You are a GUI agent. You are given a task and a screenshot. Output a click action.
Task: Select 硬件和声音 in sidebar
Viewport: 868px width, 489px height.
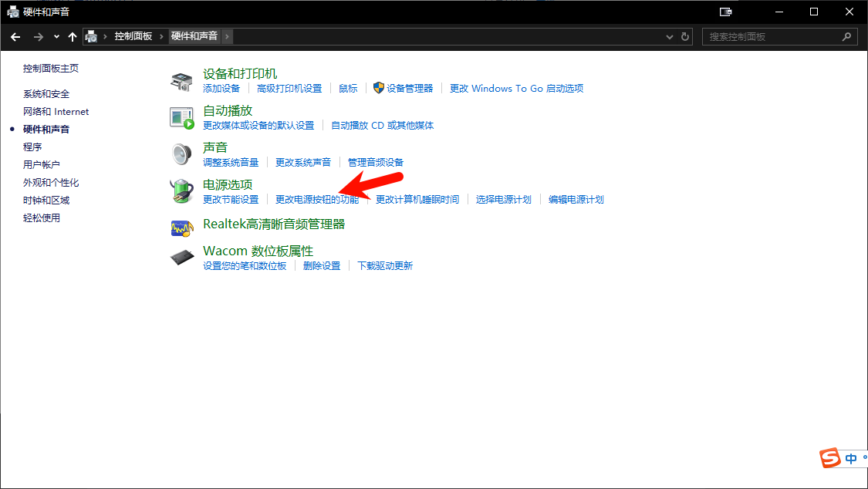pos(46,130)
